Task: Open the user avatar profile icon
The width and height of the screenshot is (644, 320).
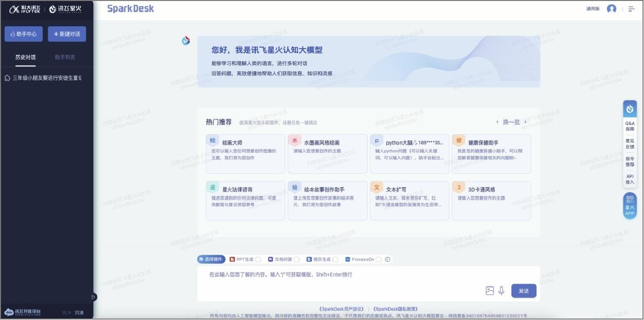Action: (611, 9)
